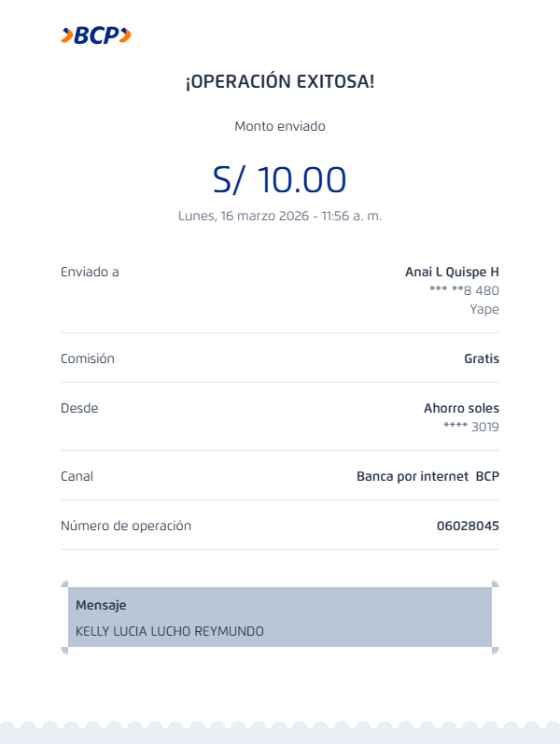
Task: Select recipient name Anai L Quispe H
Action: [x=452, y=272]
